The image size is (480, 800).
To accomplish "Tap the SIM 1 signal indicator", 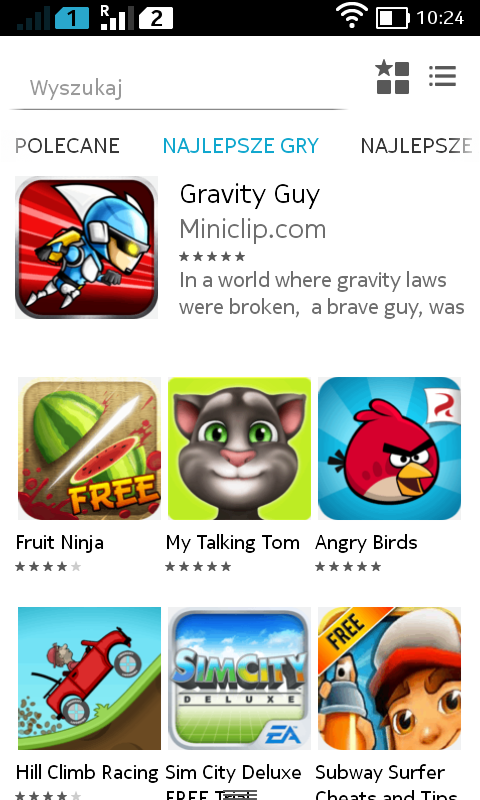I will pyautogui.click(x=53, y=18).
